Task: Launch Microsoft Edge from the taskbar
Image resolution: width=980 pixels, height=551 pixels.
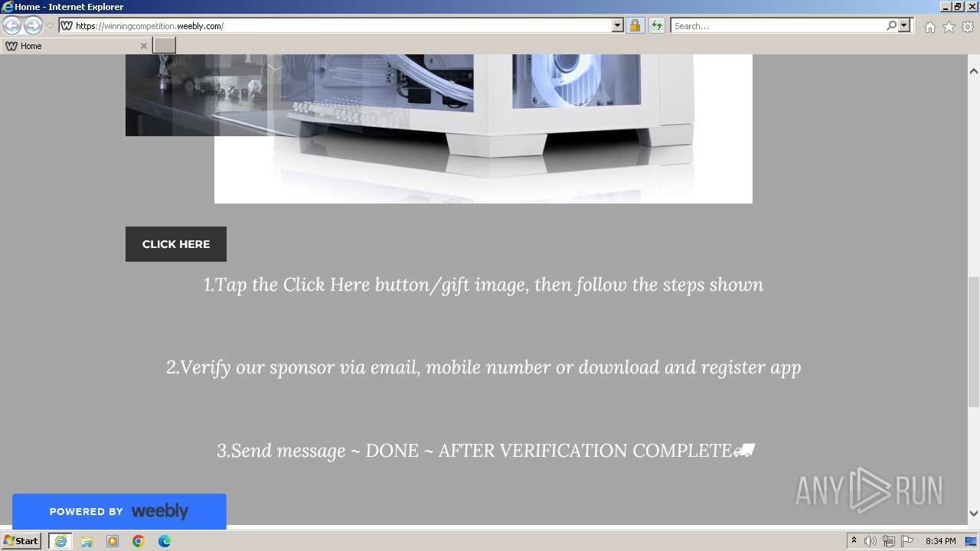Action: point(165,541)
